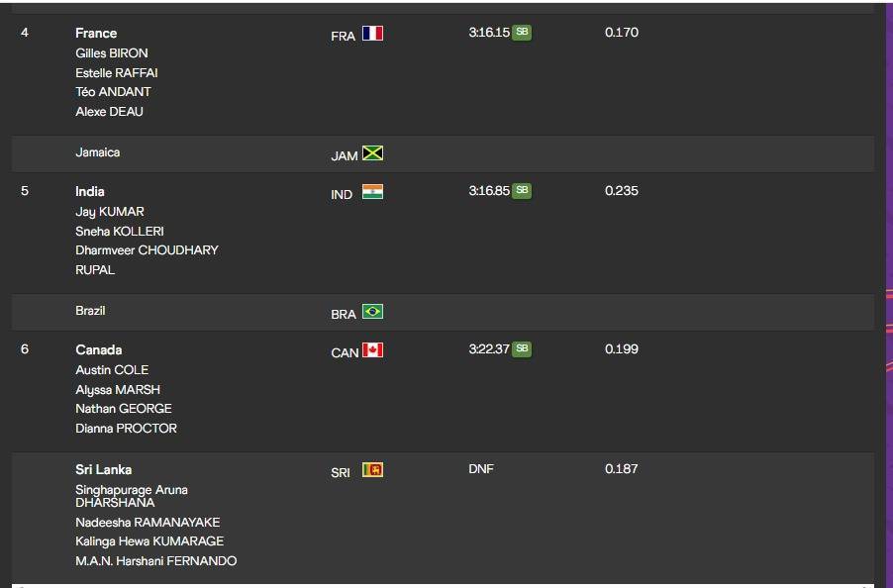Screen dimensions: 893x588
Task: Open athlete Dianna PROCTOR's profile
Action: pos(127,428)
